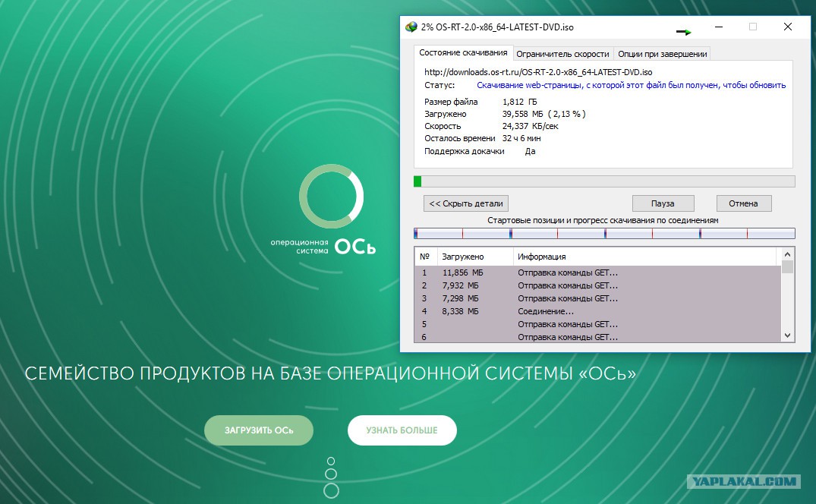Click scroll down arrow in connections list
816x504 pixels.
[x=787, y=335]
